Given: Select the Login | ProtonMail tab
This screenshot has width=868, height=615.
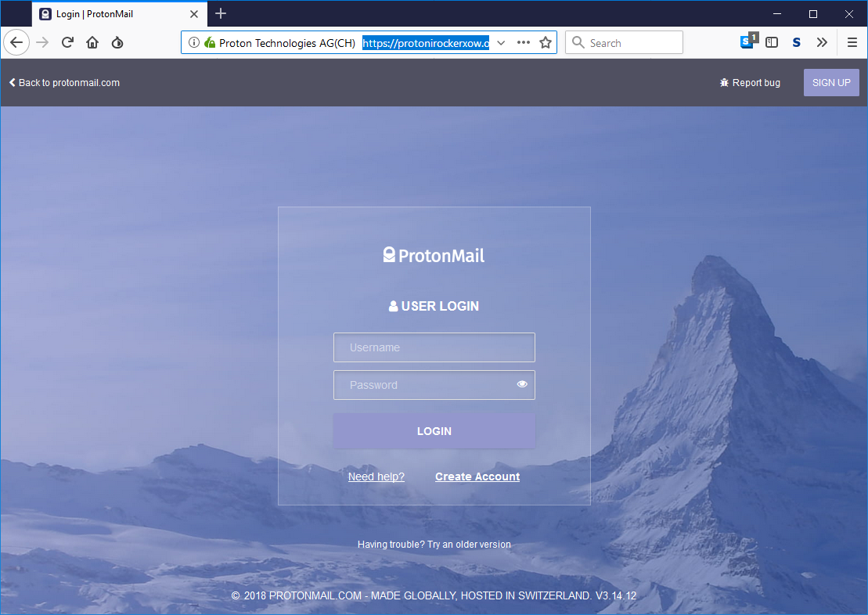Looking at the screenshot, I should [120, 14].
